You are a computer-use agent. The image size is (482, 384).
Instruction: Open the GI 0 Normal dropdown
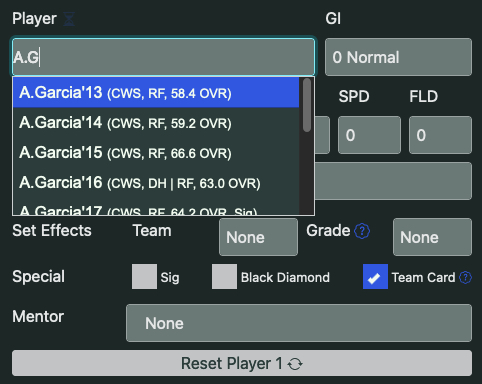[x=398, y=57]
